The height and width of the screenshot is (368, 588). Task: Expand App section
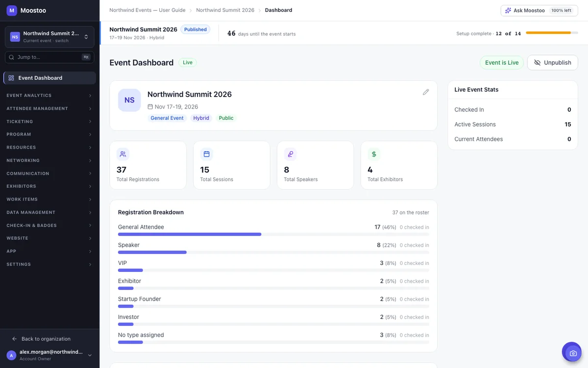[49, 251]
